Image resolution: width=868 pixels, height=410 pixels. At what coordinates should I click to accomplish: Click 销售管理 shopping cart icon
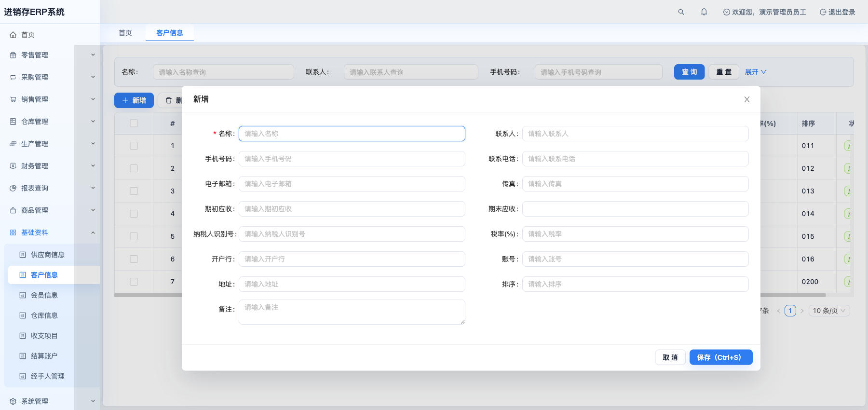[x=13, y=99]
